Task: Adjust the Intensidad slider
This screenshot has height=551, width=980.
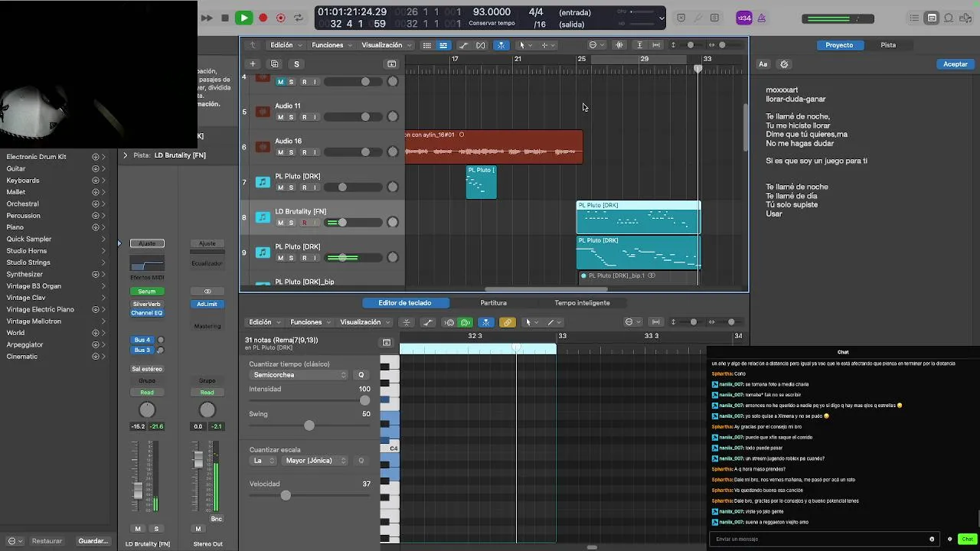Action: click(x=365, y=400)
